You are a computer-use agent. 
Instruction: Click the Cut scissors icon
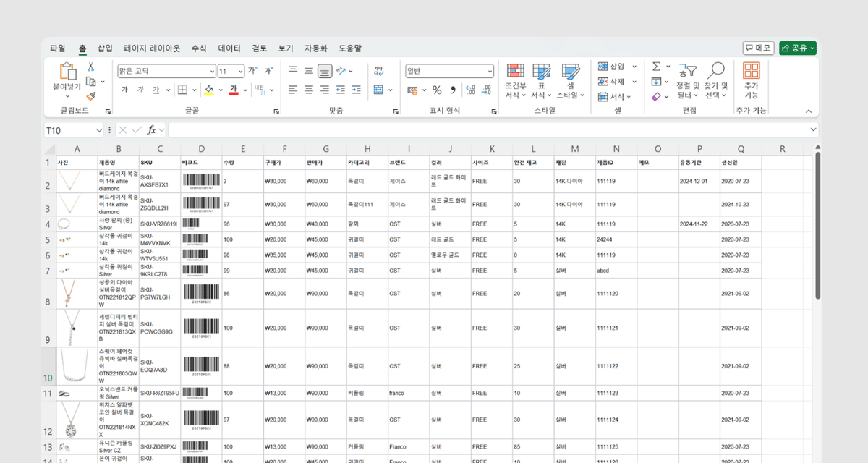click(91, 67)
